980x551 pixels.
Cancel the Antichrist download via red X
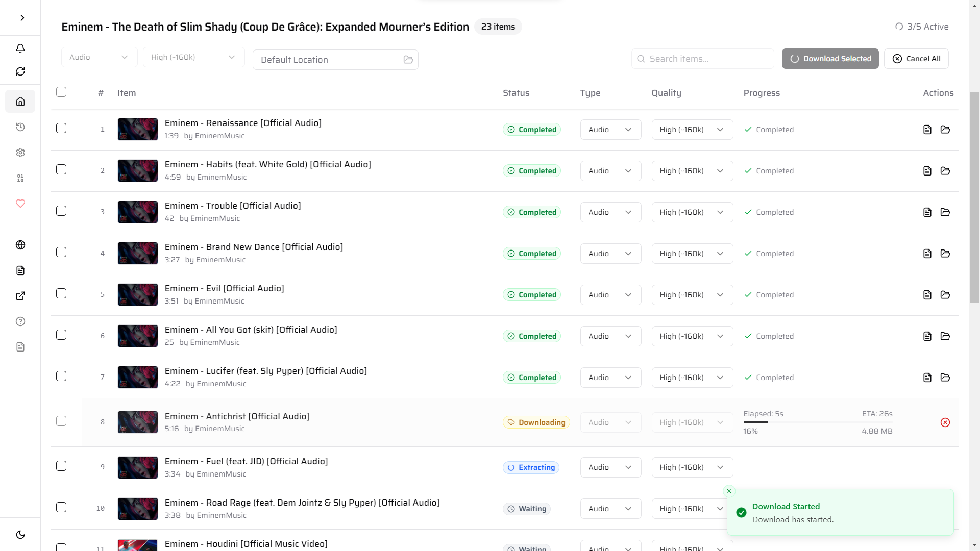[946, 422]
